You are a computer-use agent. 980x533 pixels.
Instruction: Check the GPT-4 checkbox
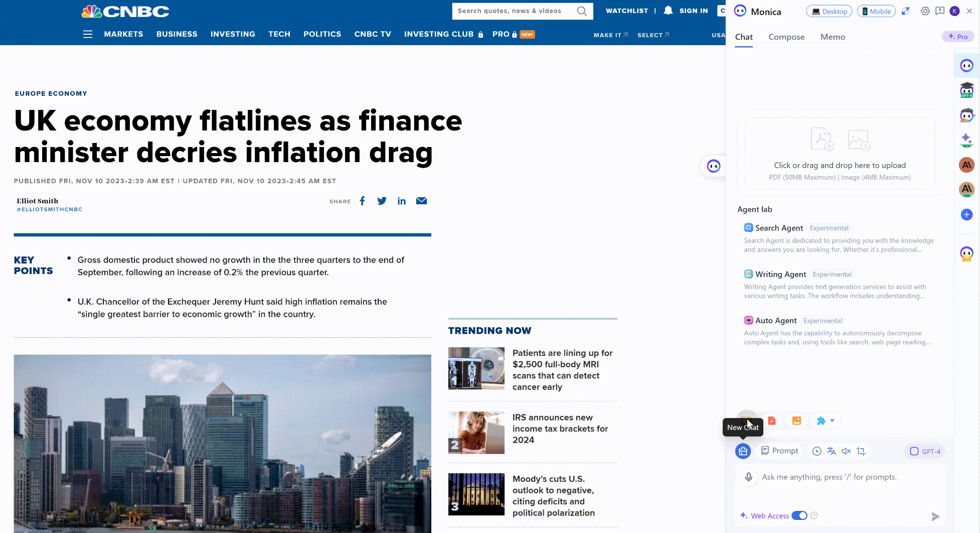tap(914, 451)
